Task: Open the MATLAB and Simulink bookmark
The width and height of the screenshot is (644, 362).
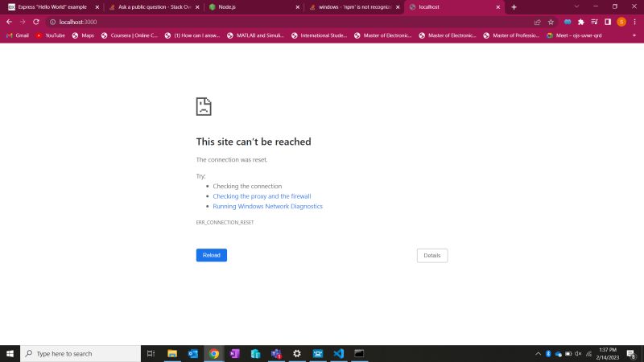Action: click(x=255, y=35)
